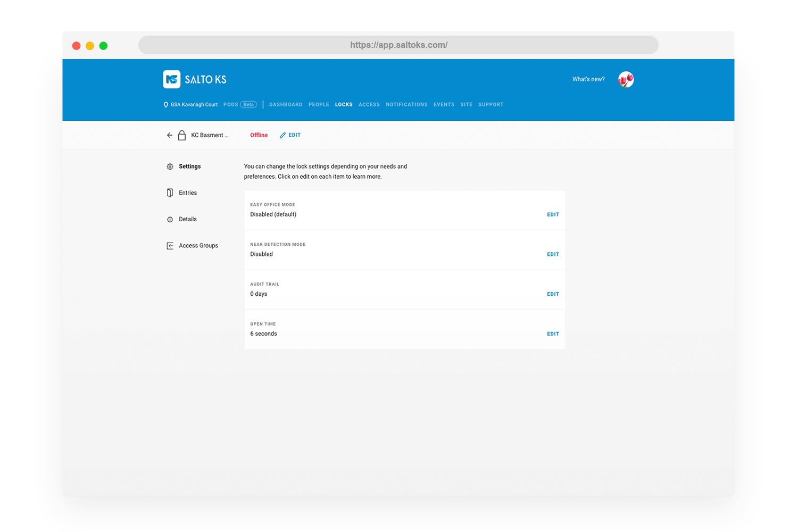Image resolution: width=798 pixels, height=532 pixels.
Task: Click the browser URL address bar
Action: click(398, 45)
